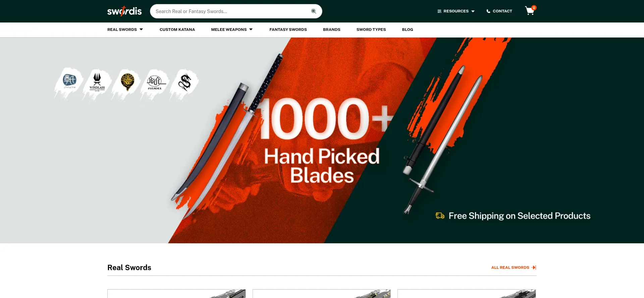Screen dimensions: 644x298
Task: Click the Swordis logo
Action: (124, 11)
